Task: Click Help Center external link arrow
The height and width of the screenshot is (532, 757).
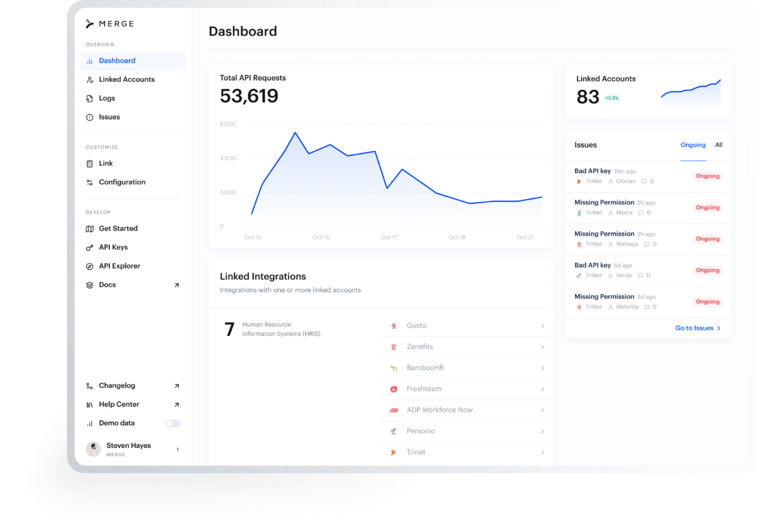Action: (177, 405)
